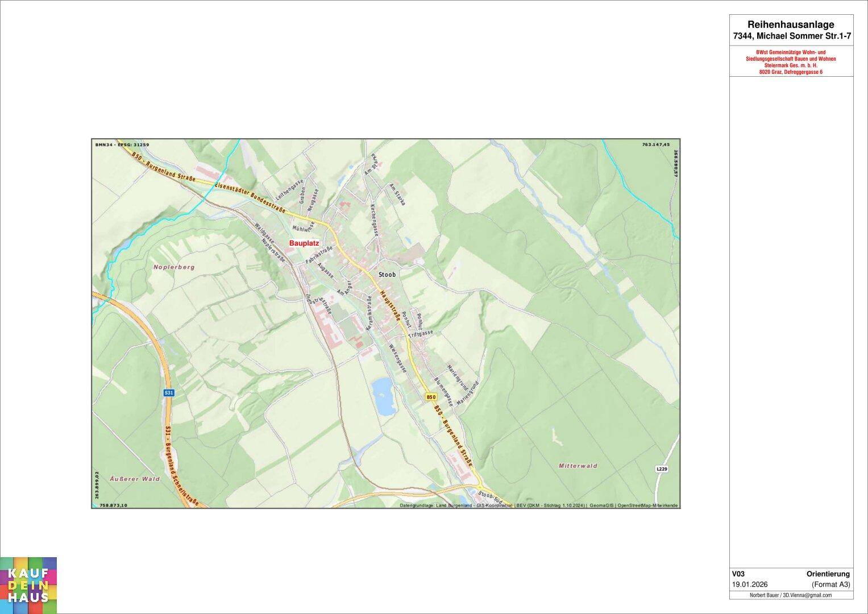Click the Orientierung plan label
The height and width of the screenshot is (614, 868).
(828, 574)
